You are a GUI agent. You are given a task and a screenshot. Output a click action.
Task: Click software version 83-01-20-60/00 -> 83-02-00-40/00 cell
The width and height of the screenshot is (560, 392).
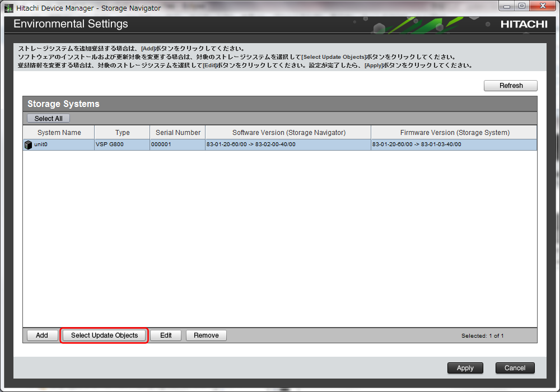point(288,144)
